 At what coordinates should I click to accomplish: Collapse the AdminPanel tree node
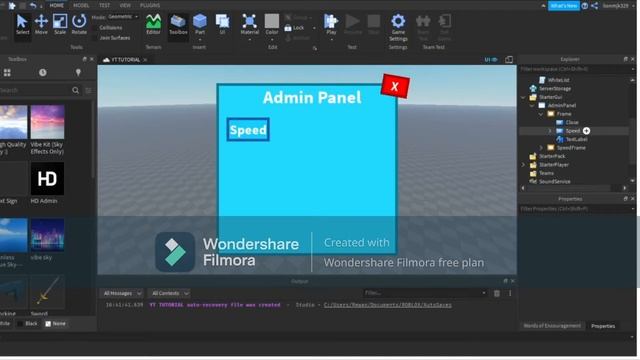(532, 105)
